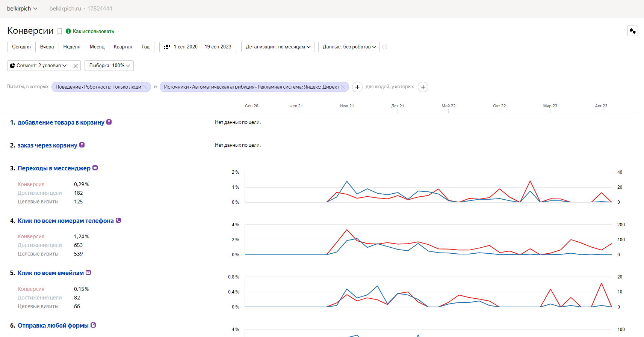Click the green info icon before Как использовать
The image size is (644, 337).
click(68, 31)
